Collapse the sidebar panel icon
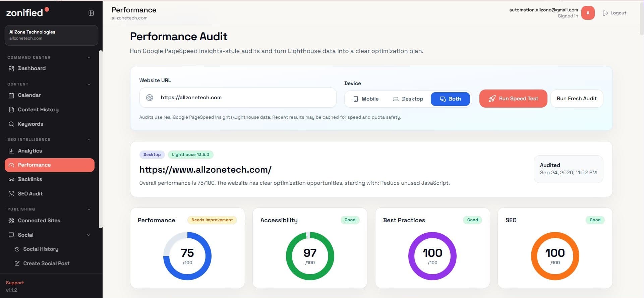The image size is (644, 298). click(x=91, y=13)
